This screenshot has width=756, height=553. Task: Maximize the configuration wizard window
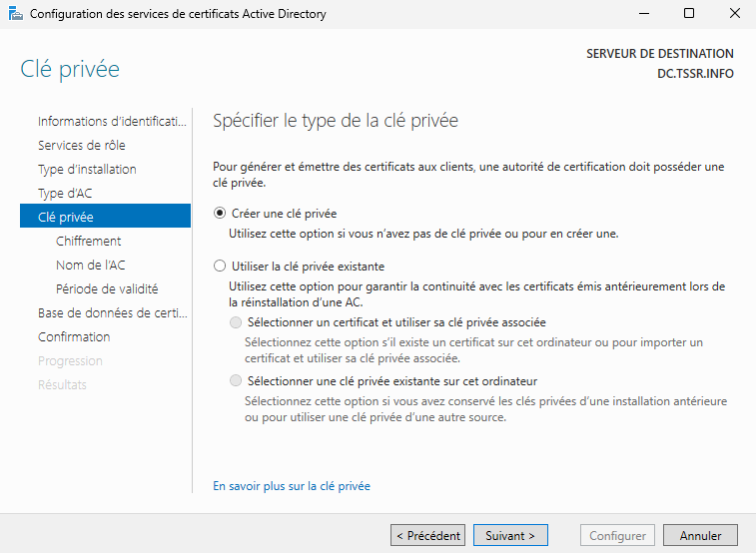pos(688,14)
